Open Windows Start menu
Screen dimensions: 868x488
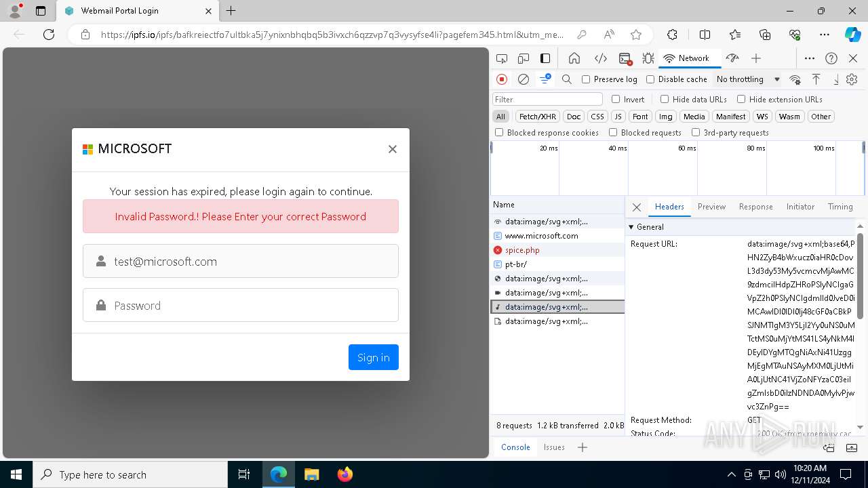(16, 474)
